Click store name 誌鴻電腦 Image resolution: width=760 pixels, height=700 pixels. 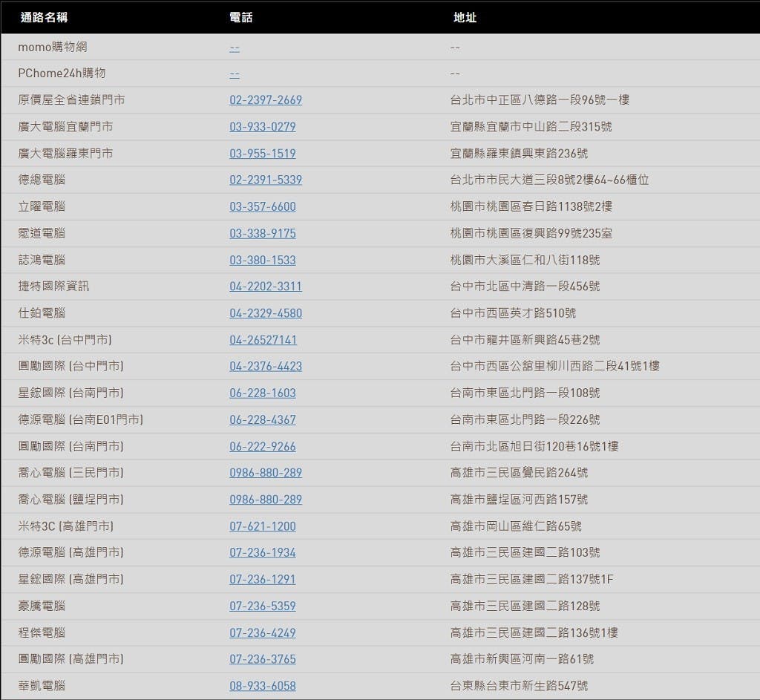click(x=42, y=260)
